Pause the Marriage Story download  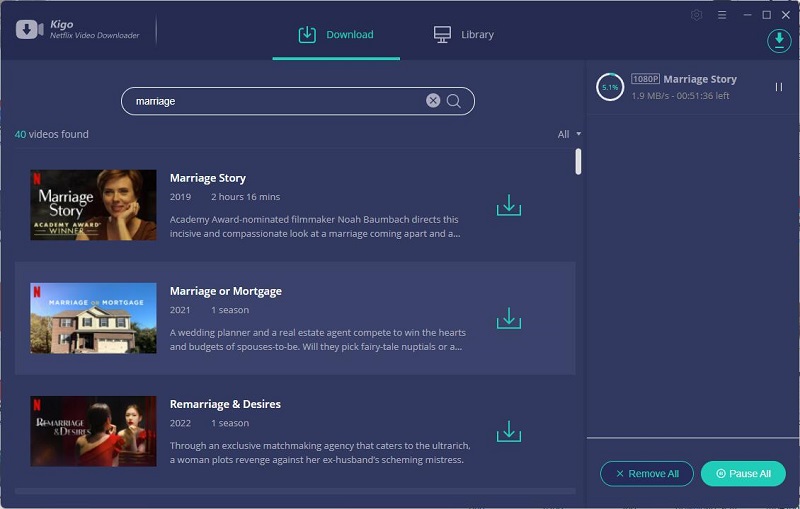779,87
